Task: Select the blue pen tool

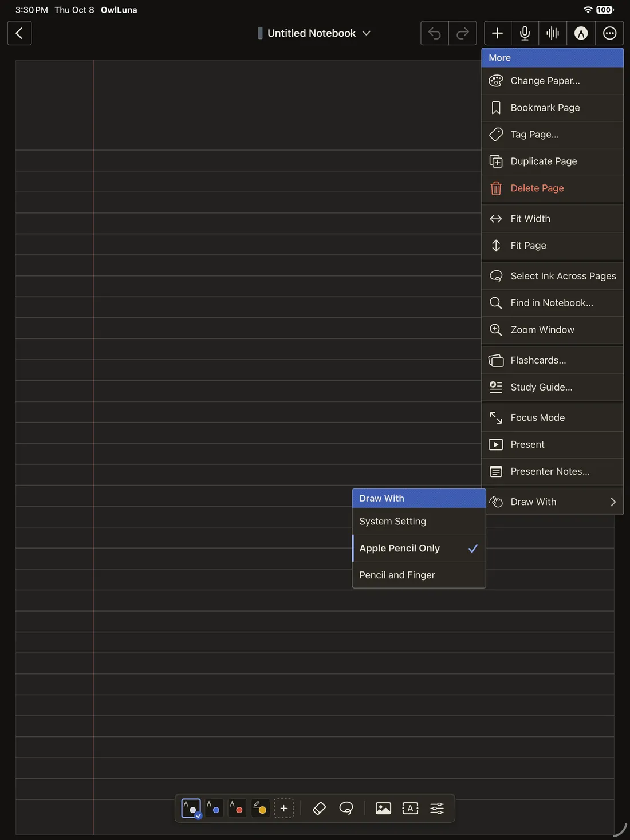Action: point(214,809)
